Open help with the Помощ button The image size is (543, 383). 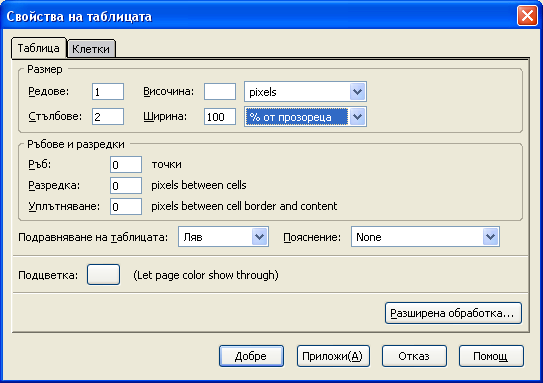tap(491, 356)
